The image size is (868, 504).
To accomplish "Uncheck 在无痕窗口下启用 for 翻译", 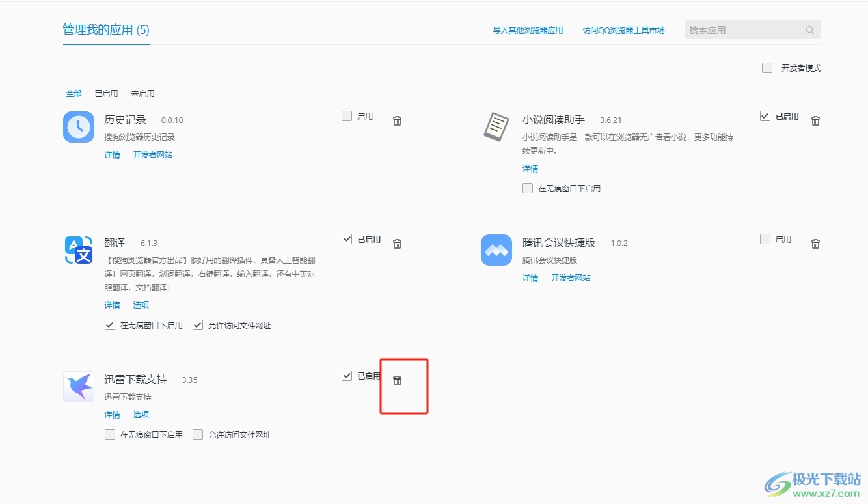I will click(x=110, y=325).
